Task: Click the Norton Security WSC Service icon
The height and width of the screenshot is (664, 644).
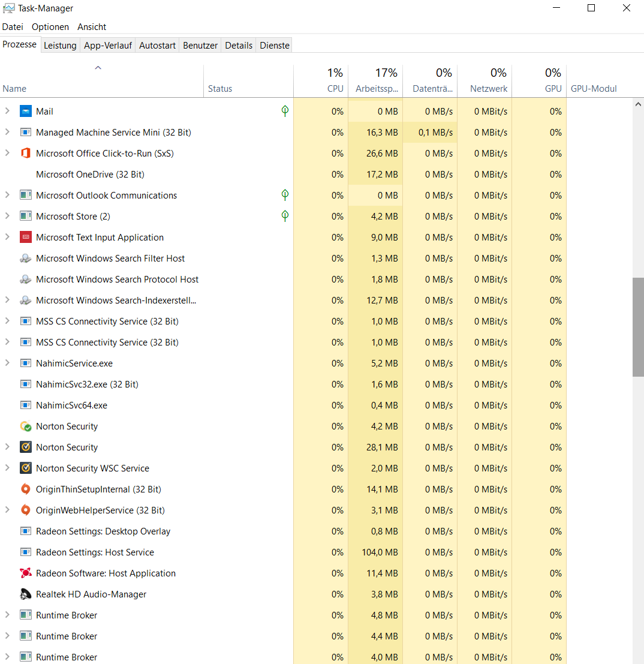Action: click(x=26, y=468)
